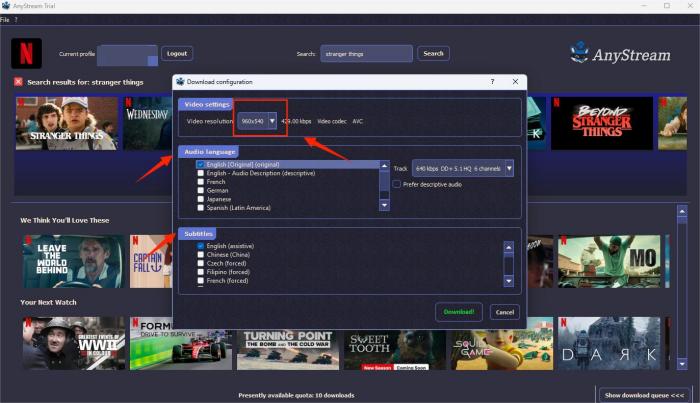Dismiss search results with the red X icon
This screenshot has height=403, width=700.
tap(18, 82)
